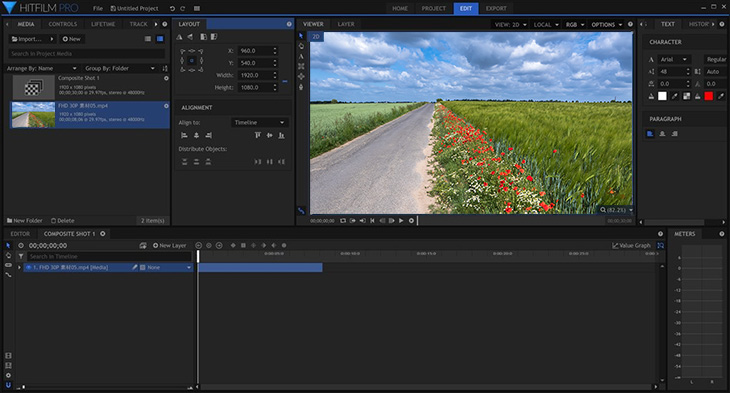
Task: Switch to the EXPORT tab
Action: (x=496, y=8)
